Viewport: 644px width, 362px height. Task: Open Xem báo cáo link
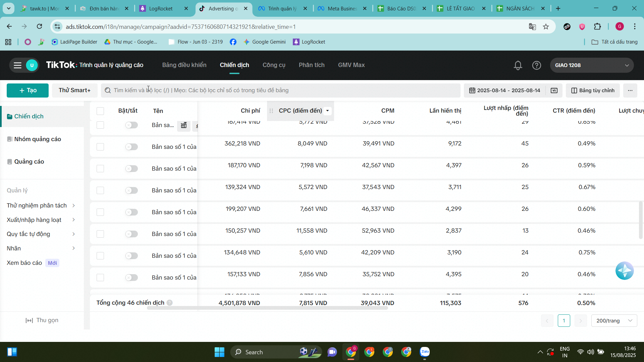[24, 263]
